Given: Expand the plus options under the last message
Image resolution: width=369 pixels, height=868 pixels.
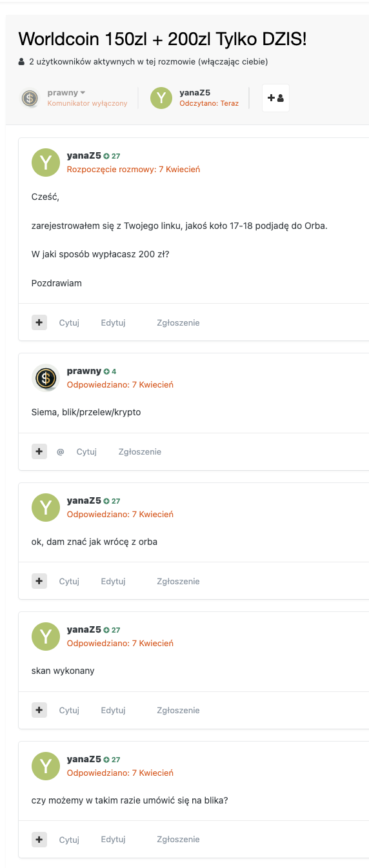Looking at the screenshot, I should (x=39, y=839).
